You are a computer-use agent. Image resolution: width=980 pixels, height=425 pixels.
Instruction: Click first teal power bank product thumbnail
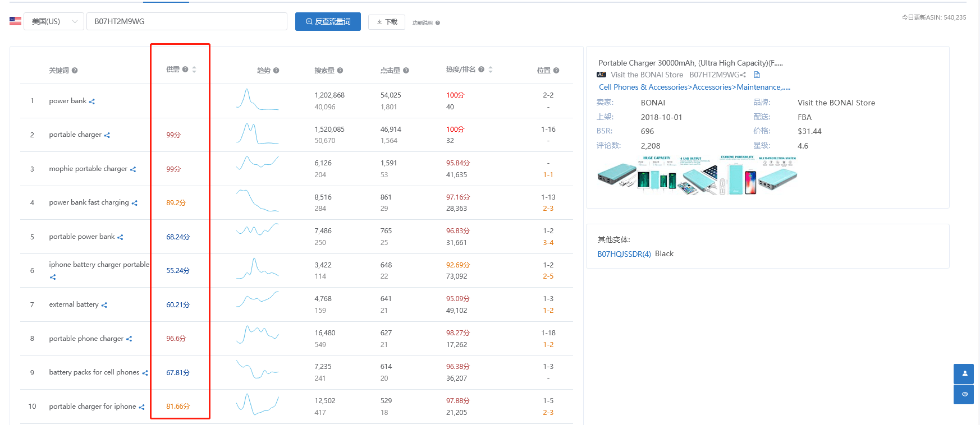[617, 175]
